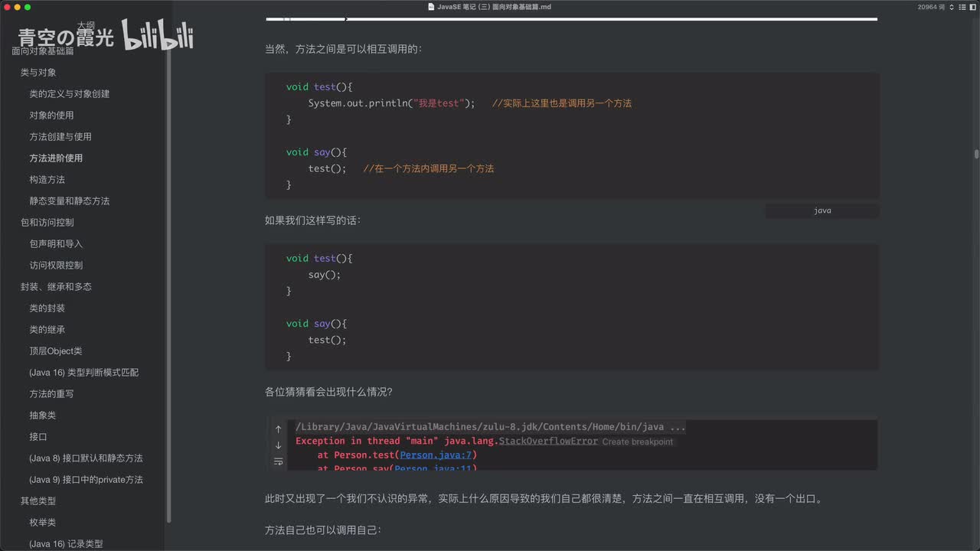Click soft-wrap icon in console image

[x=278, y=461]
